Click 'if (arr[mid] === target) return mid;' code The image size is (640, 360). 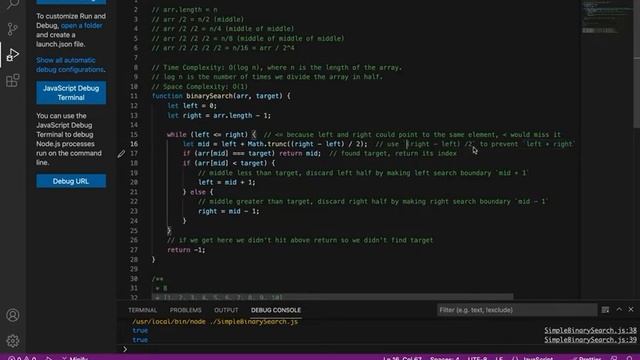coord(252,154)
